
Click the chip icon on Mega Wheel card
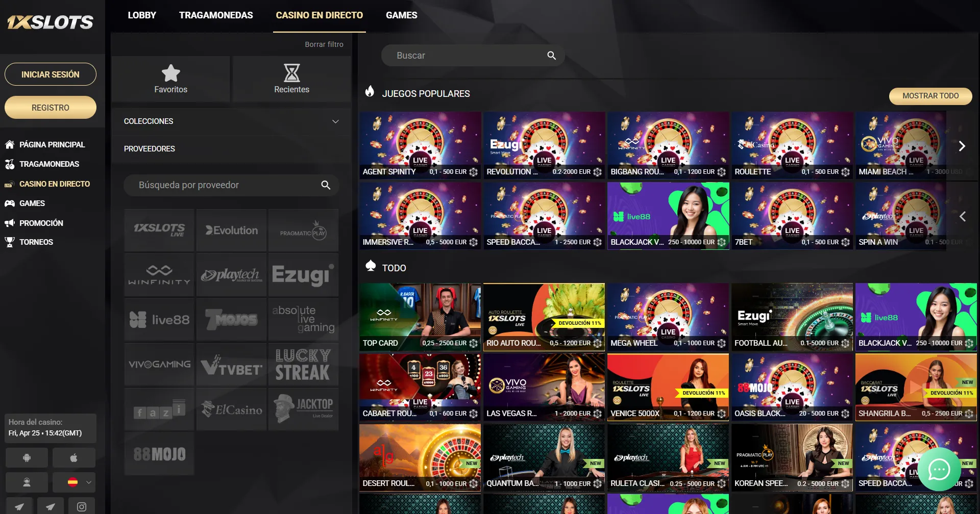721,343
